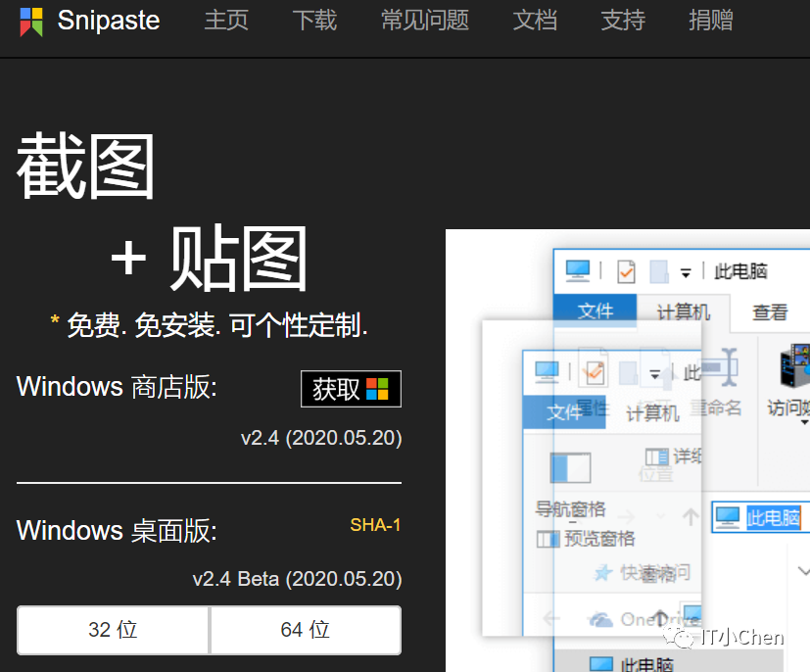This screenshot has width=810, height=672.
Task: Expand the 访问 dropdown arrow in ribbon
Action: point(804,422)
